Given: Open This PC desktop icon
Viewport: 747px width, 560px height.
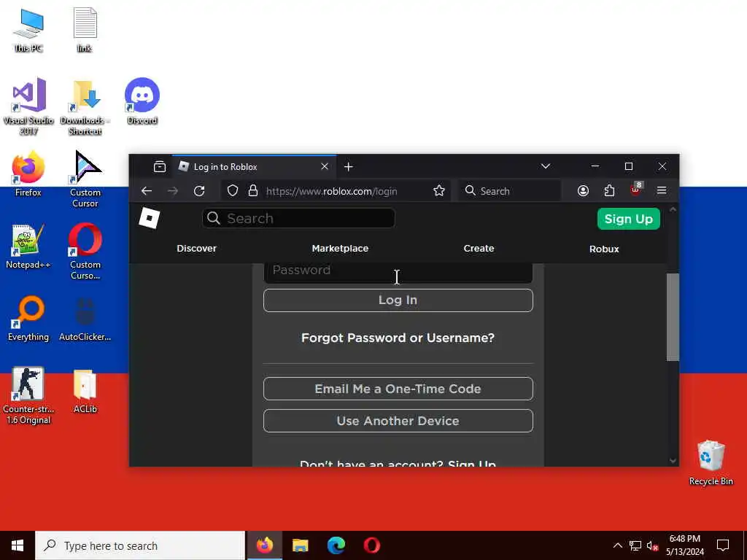Looking at the screenshot, I should coord(28,29).
